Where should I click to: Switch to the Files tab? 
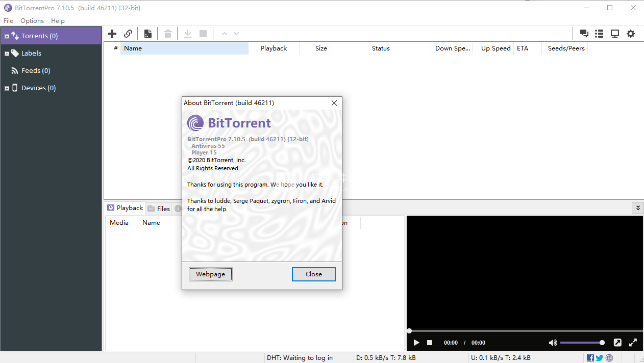click(x=159, y=208)
